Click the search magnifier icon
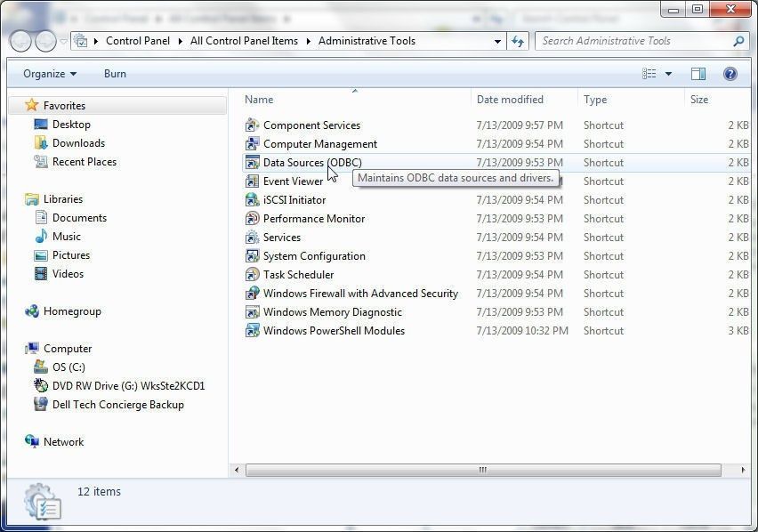This screenshot has height=532, width=758. click(x=738, y=42)
